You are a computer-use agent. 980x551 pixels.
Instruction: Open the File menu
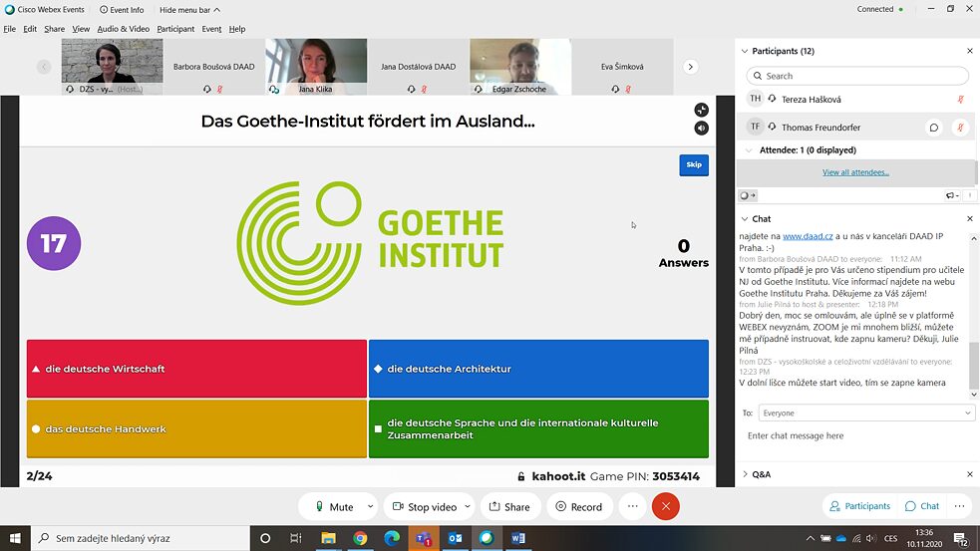coord(9,29)
